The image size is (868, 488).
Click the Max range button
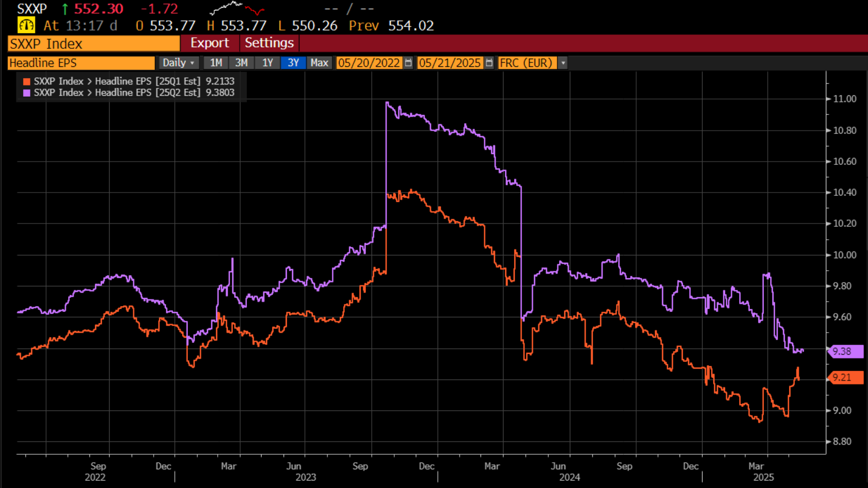coord(319,62)
